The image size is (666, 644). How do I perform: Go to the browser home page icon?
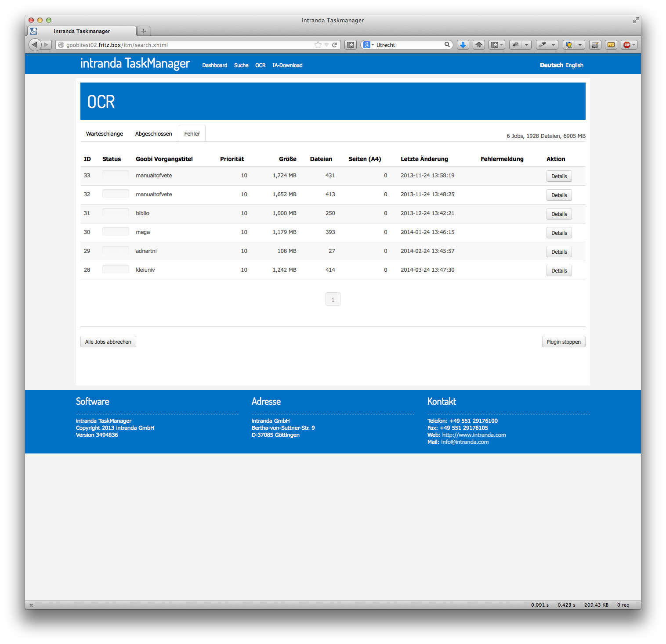click(479, 45)
